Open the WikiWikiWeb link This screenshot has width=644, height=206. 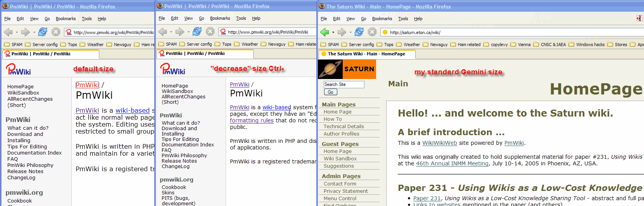point(439,143)
